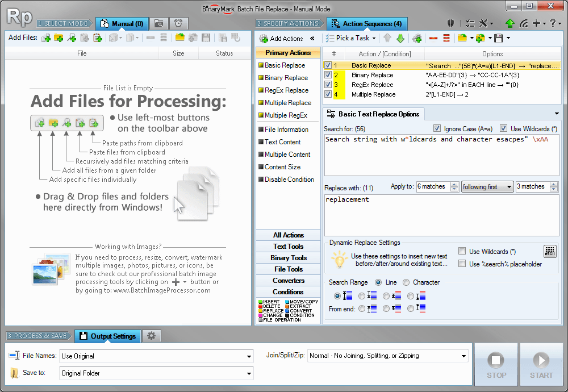Image resolution: width=568 pixels, height=392 pixels.
Task: Enable Use %search% placeholder checkbox
Action: point(462,264)
